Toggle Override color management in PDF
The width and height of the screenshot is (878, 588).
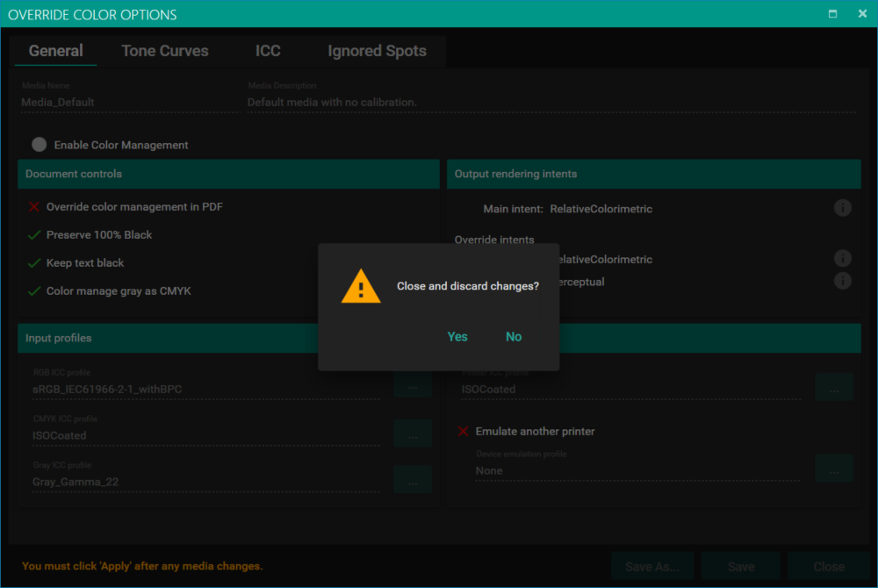pos(34,207)
